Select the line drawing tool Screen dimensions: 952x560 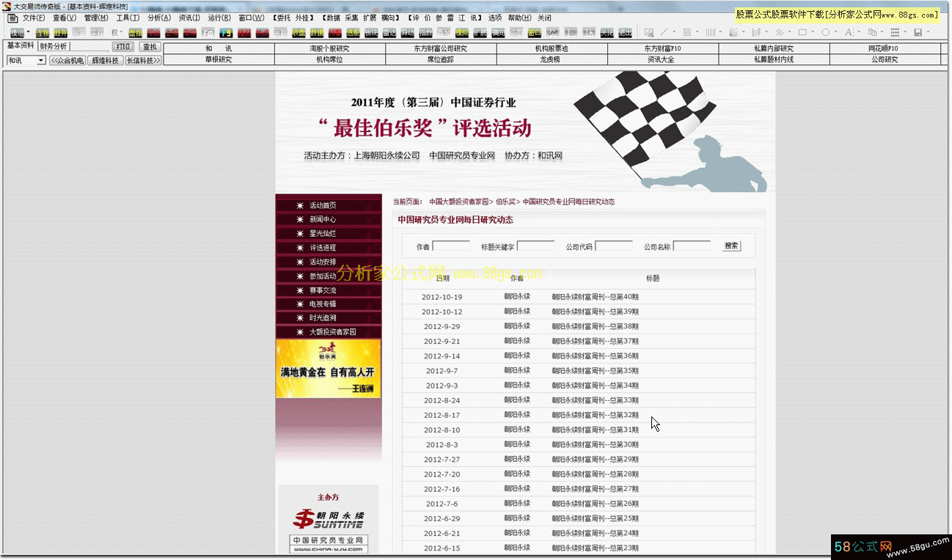point(664,32)
